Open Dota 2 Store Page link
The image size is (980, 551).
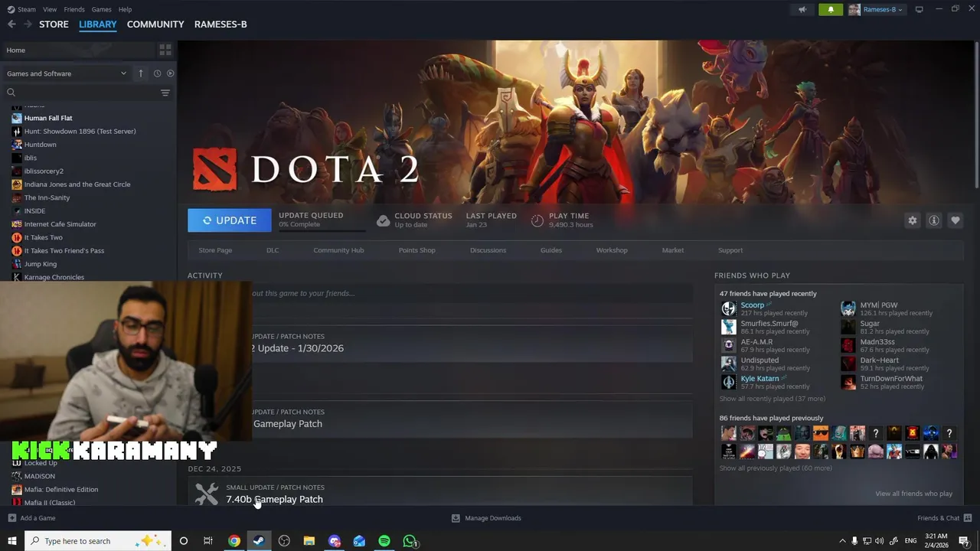[215, 250]
